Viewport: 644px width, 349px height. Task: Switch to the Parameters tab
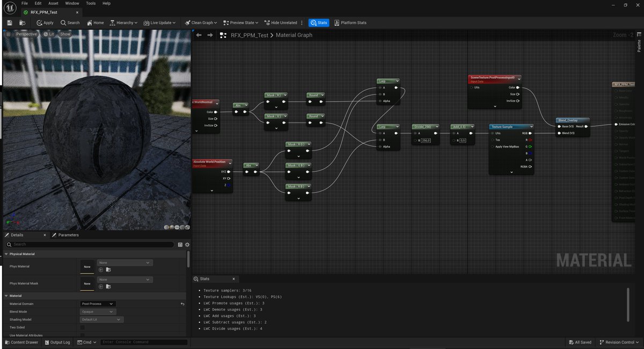pos(65,235)
